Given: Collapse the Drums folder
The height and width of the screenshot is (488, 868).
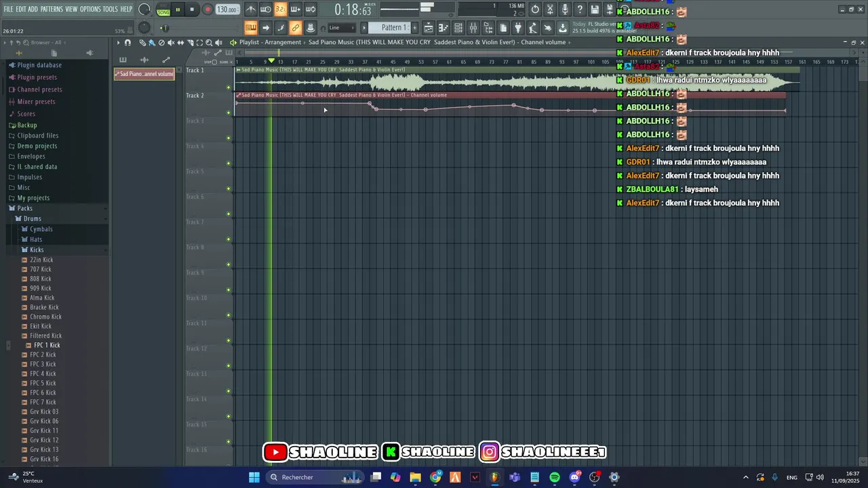Looking at the screenshot, I should [33, 219].
